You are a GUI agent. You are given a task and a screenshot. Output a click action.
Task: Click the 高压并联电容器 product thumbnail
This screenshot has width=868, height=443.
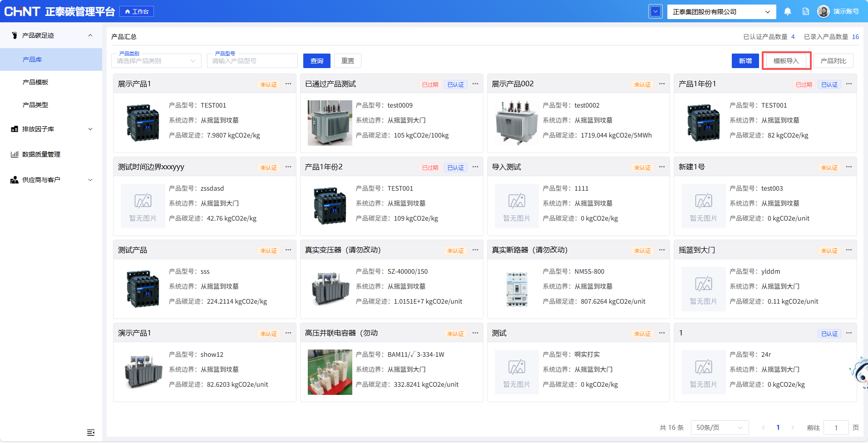330,372
